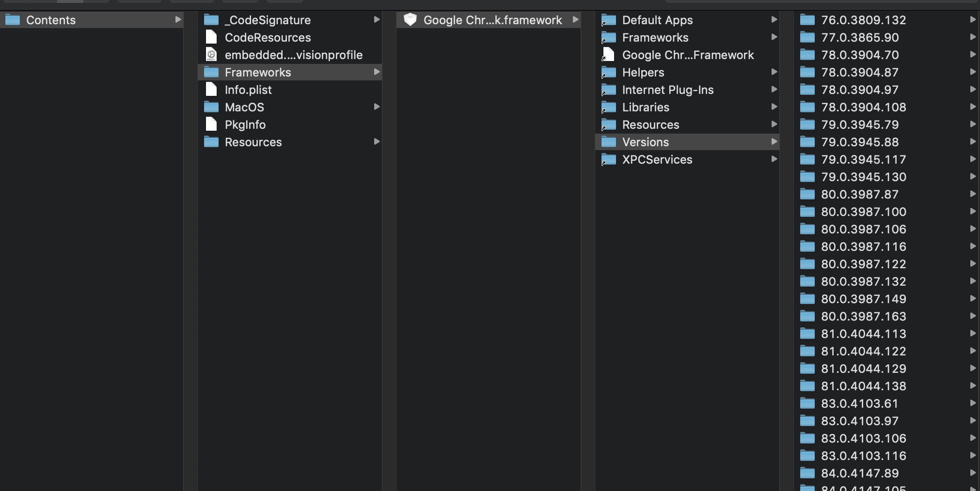
Task: Select version folder 80.0.3987.100
Action: click(887, 212)
